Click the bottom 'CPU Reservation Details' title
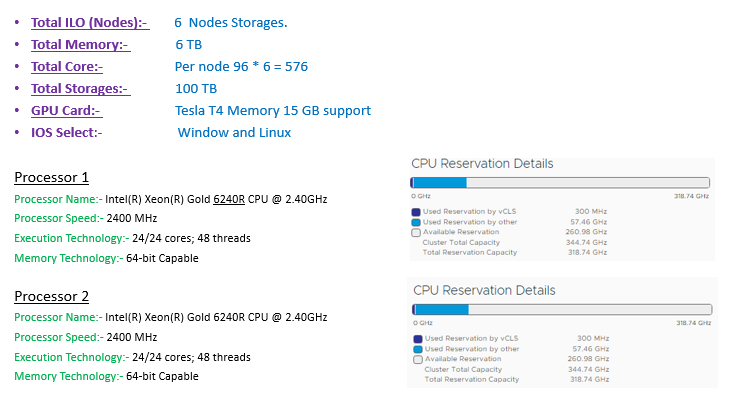 pyautogui.click(x=484, y=290)
